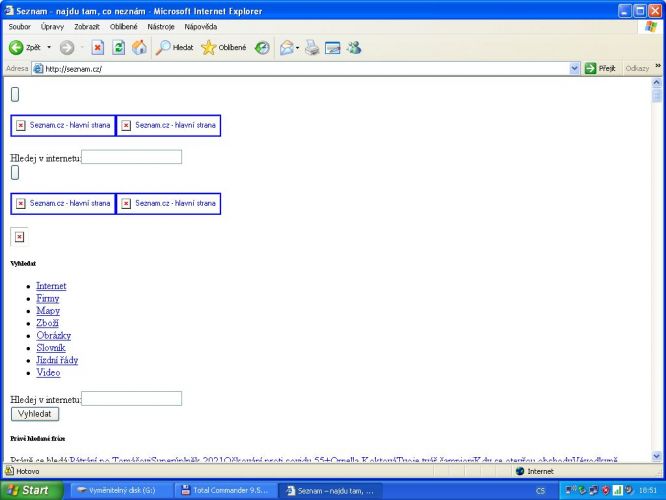Open the Internet link
Screen dimensions: 666x500
(51, 286)
